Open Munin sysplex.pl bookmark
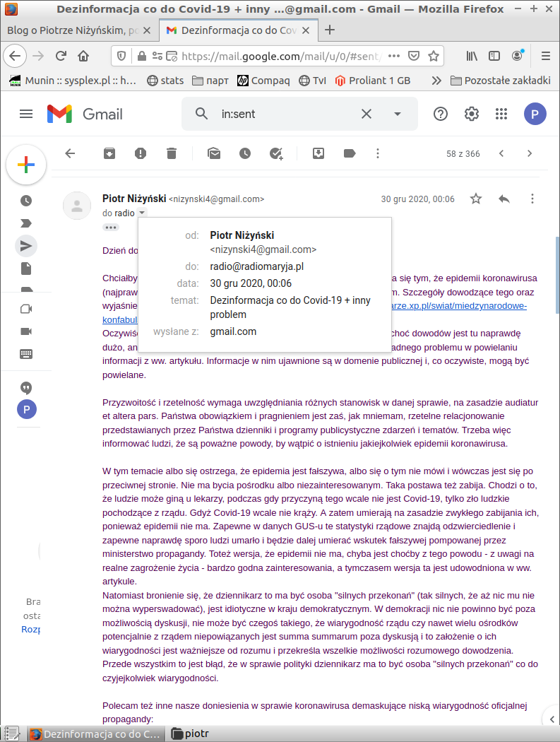Viewport: 560px width, 742px height. [x=73, y=81]
